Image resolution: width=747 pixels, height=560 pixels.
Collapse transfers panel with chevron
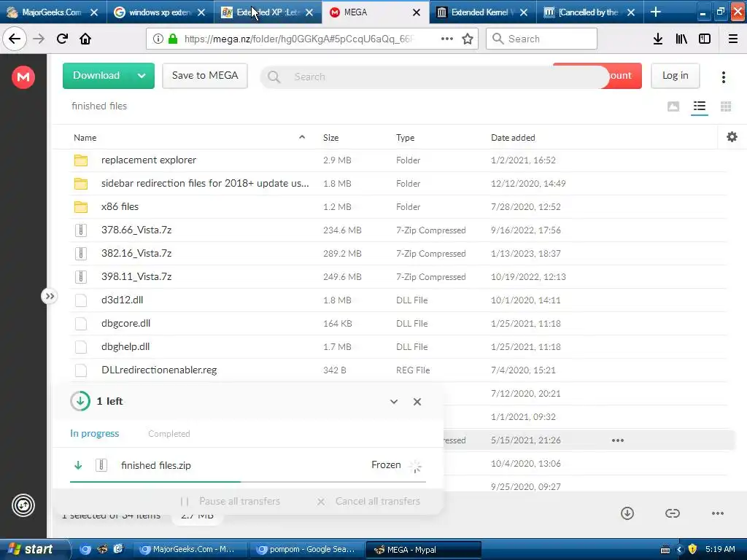pyautogui.click(x=393, y=402)
